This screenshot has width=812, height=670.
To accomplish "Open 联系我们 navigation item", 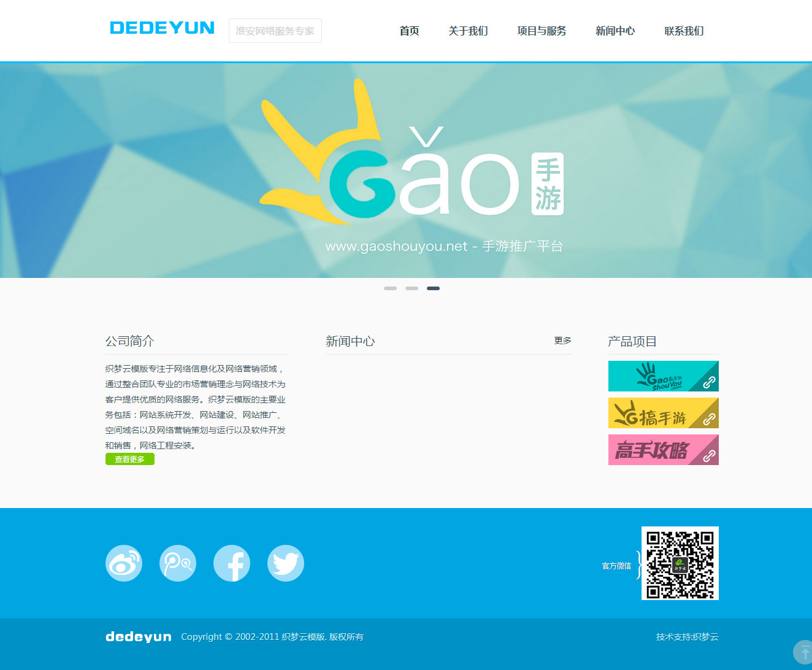I will pyautogui.click(x=684, y=31).
